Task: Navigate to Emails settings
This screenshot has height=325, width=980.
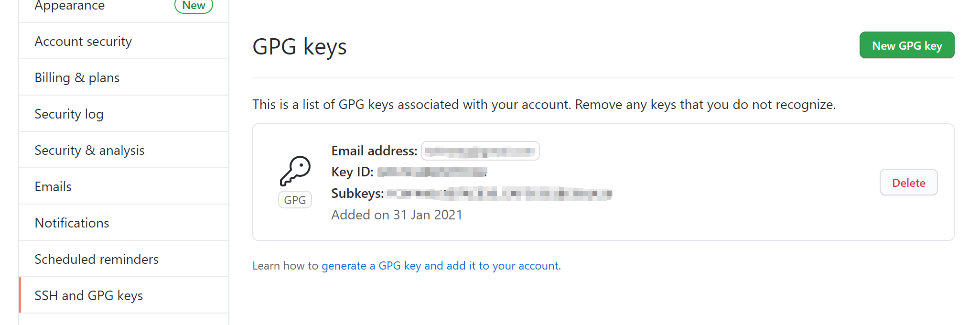Action: point(53,186)
